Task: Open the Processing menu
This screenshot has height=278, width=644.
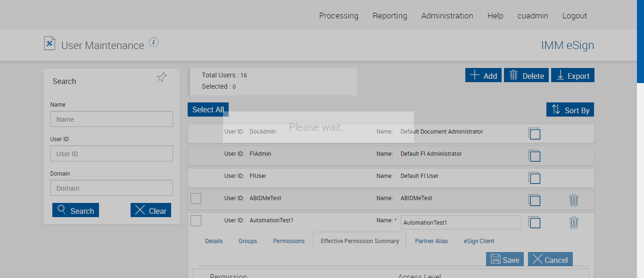Action: [339, 16]
